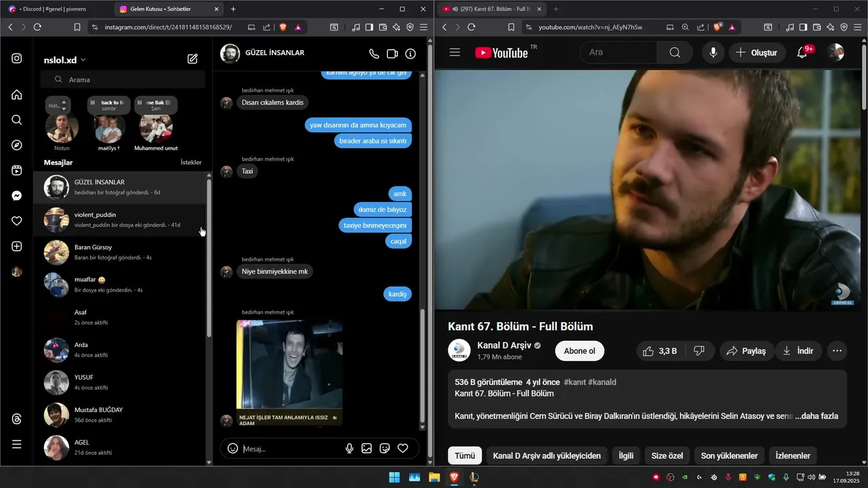Dislike the Kanıt 67. Bölüm video
The image size is (868, 488).
coord(700,351)
